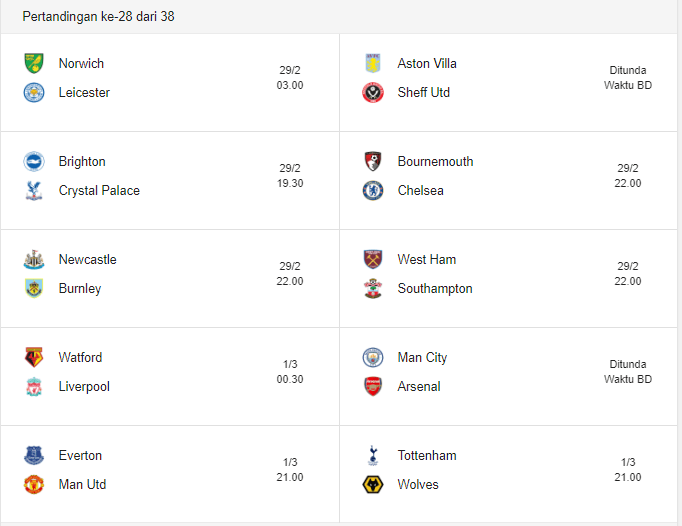Click the Chelsea club badge
This screenshot has width=682, height=526.
[x=373, y=191]
